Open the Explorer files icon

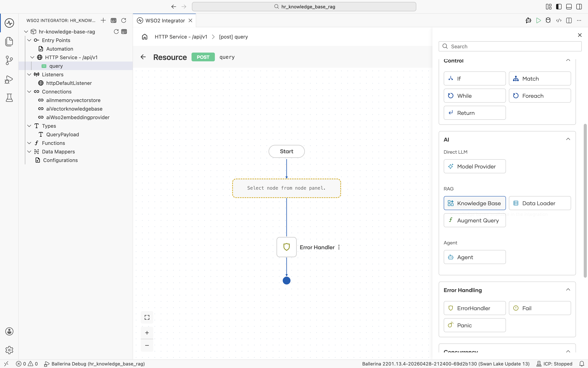coord(9,42)
